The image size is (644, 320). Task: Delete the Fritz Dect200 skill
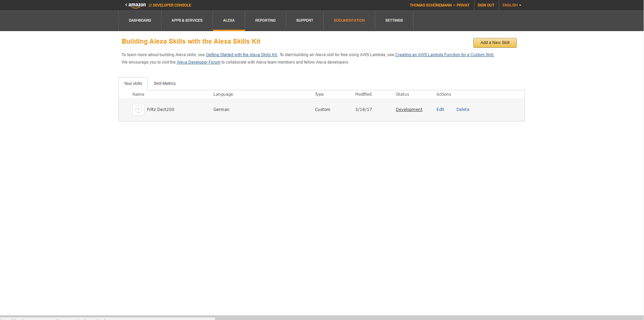463,110
